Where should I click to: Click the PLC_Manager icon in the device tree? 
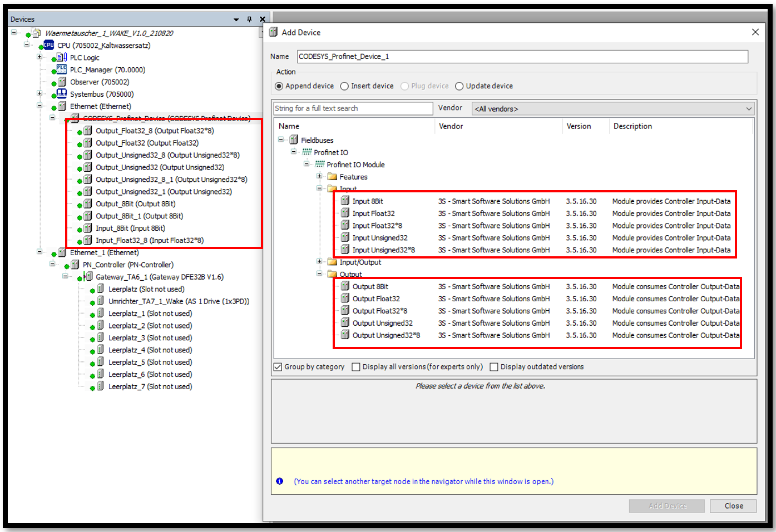coord(62,69)
